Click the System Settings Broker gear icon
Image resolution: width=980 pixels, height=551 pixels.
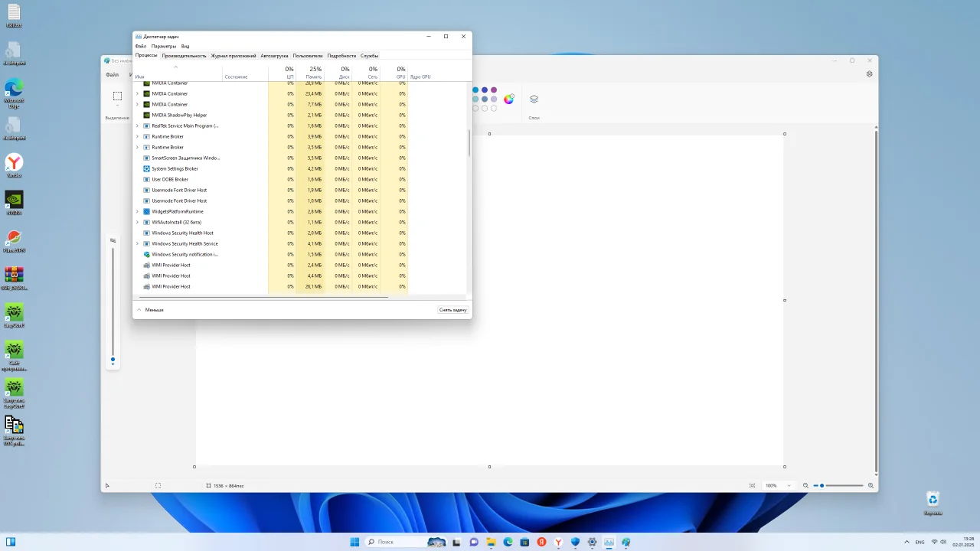(146, 168)
